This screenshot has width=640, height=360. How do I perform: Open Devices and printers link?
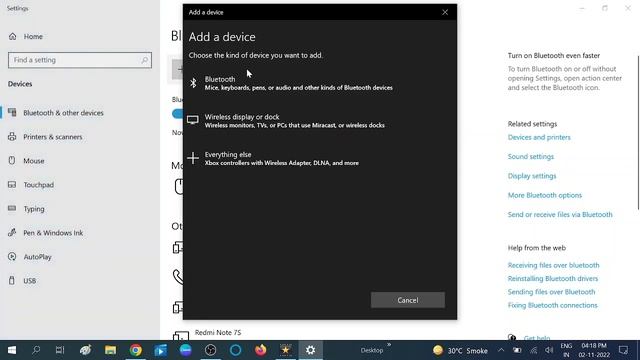click(x=539, y=138)
